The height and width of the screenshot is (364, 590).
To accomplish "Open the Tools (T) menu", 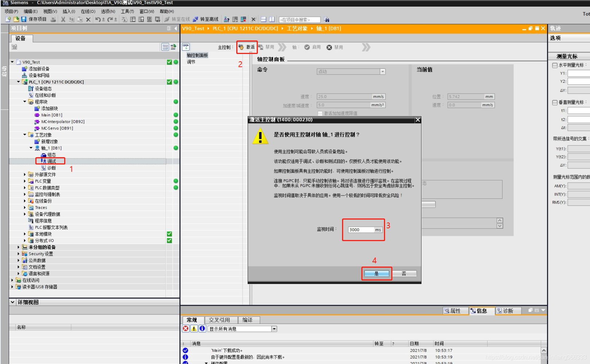I will 127,11.
